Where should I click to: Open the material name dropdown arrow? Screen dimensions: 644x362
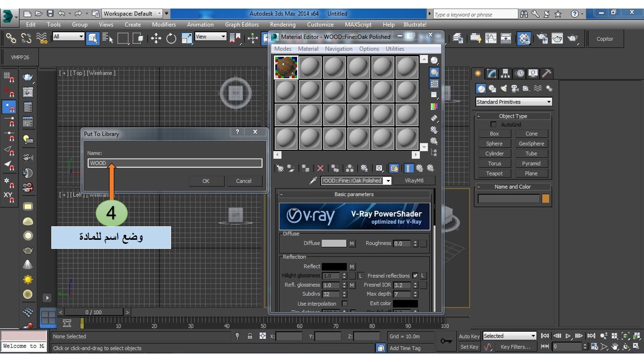[387, 181]
